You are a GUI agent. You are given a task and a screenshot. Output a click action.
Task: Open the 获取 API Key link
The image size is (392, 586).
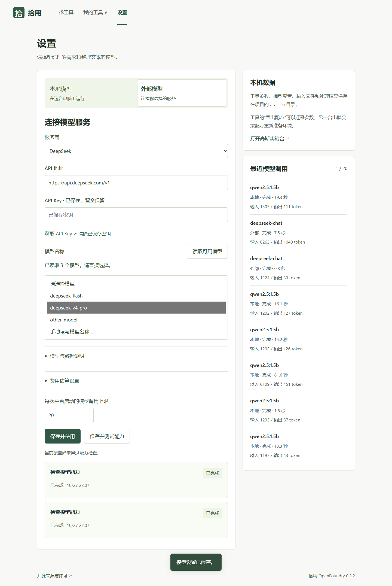tap(61, 234)
